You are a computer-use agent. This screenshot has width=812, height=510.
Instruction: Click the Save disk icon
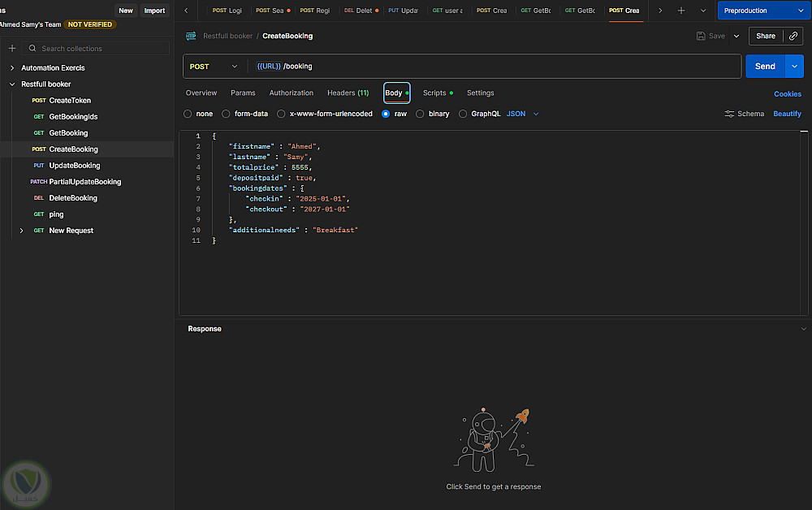tap(702, 36)
